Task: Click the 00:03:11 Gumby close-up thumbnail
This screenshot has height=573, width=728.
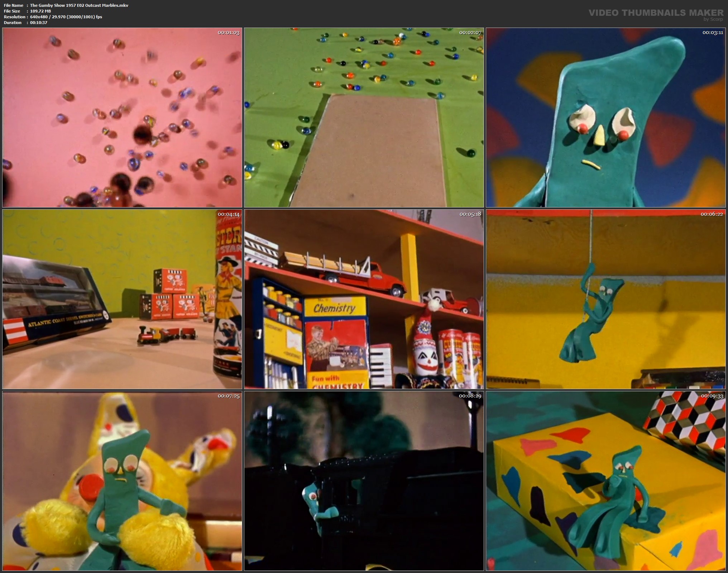Action: click(606, 118)
